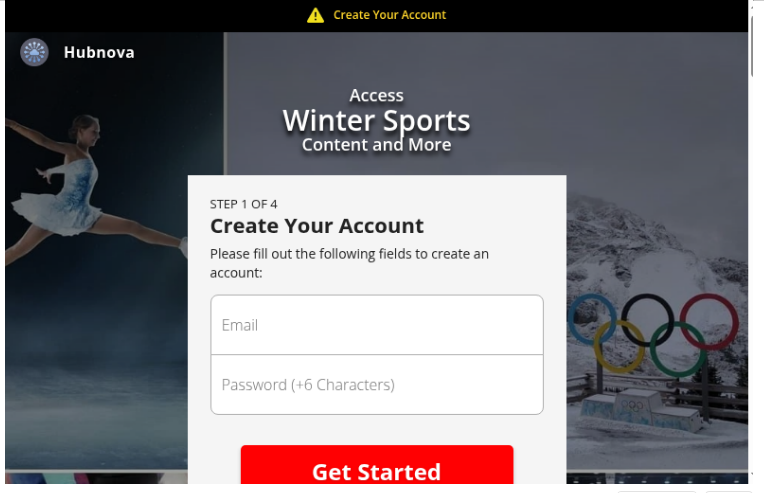Click the yellow Create Your Account banner text

point(389,15)
